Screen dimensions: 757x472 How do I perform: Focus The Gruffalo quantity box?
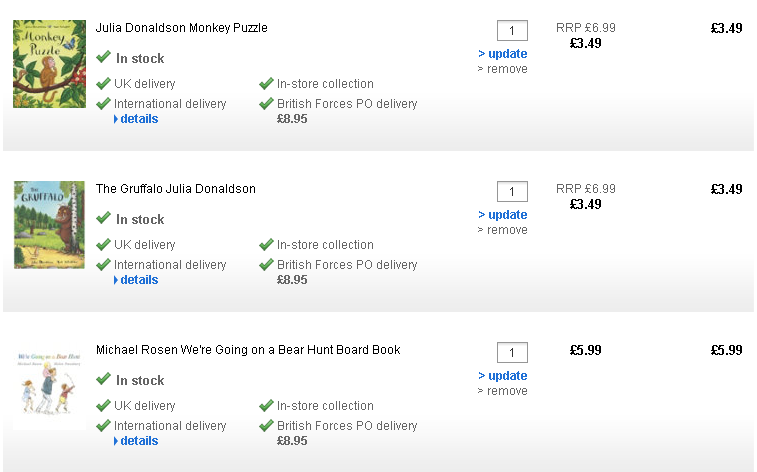[x=512, y=192]
